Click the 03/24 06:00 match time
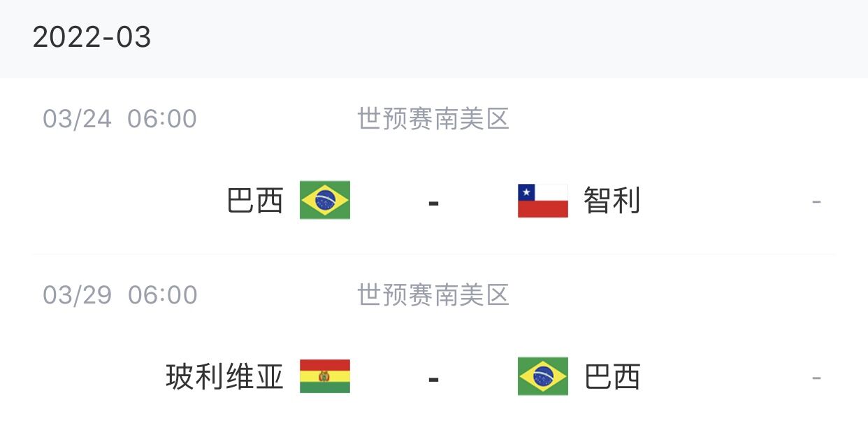This screenshot has height=428, width=868. tap(120, 119)
